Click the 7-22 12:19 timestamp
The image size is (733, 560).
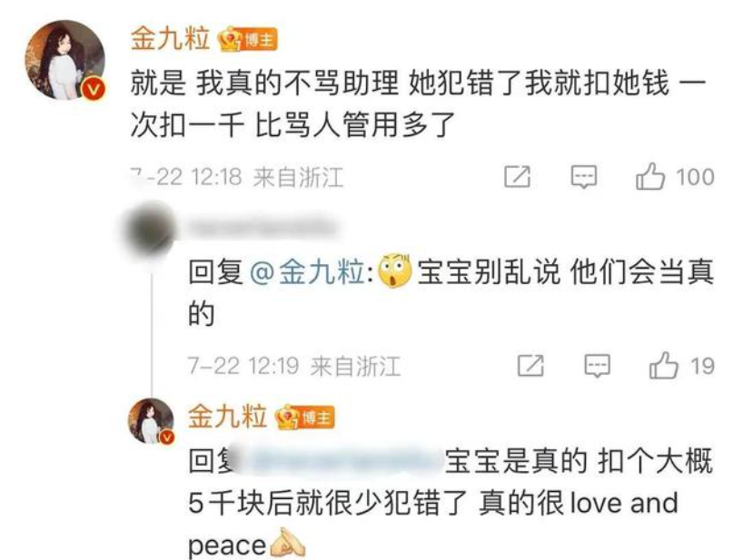tap(243, 365)
